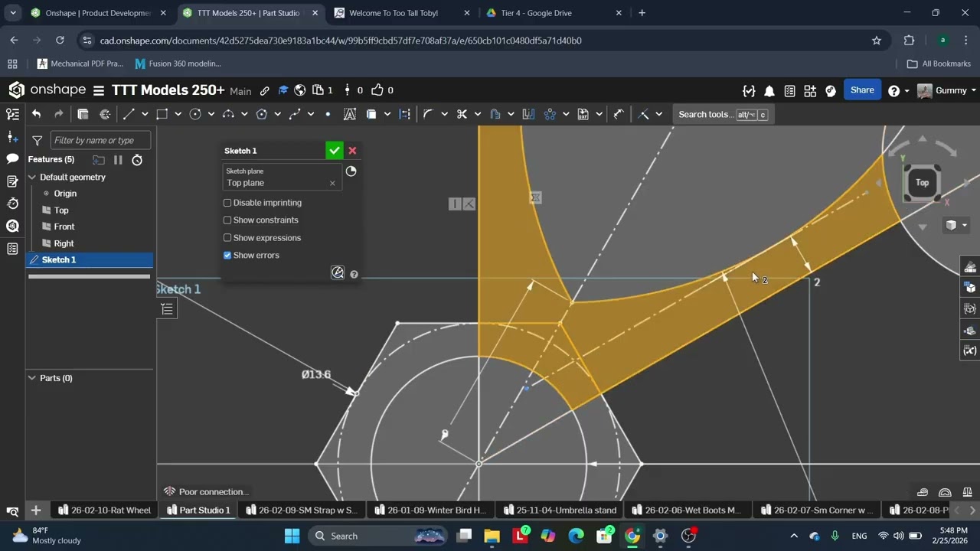
Task: Open the rectangle tool dropdown arrow
Action: pyautogui.click(x=178, y=114)
